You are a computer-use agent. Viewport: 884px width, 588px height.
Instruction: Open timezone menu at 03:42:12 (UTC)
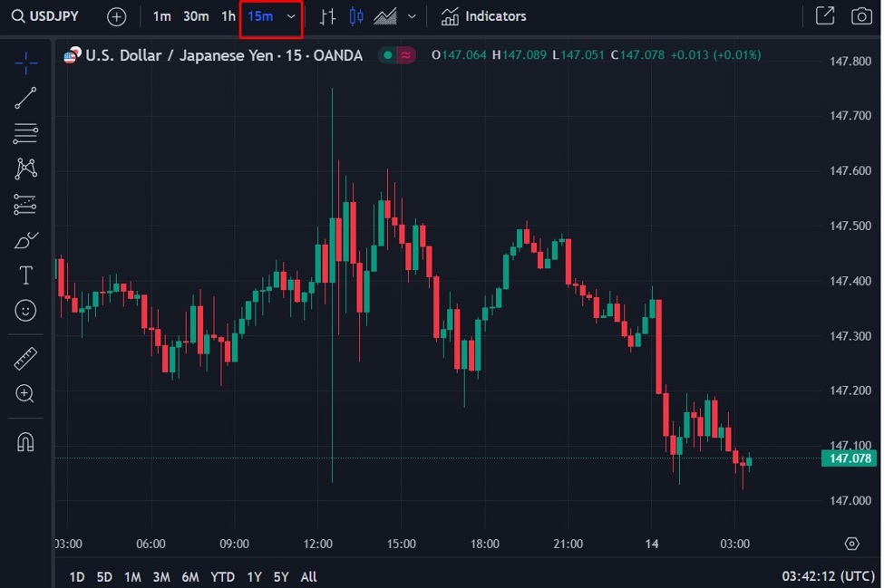pos(828,576)
